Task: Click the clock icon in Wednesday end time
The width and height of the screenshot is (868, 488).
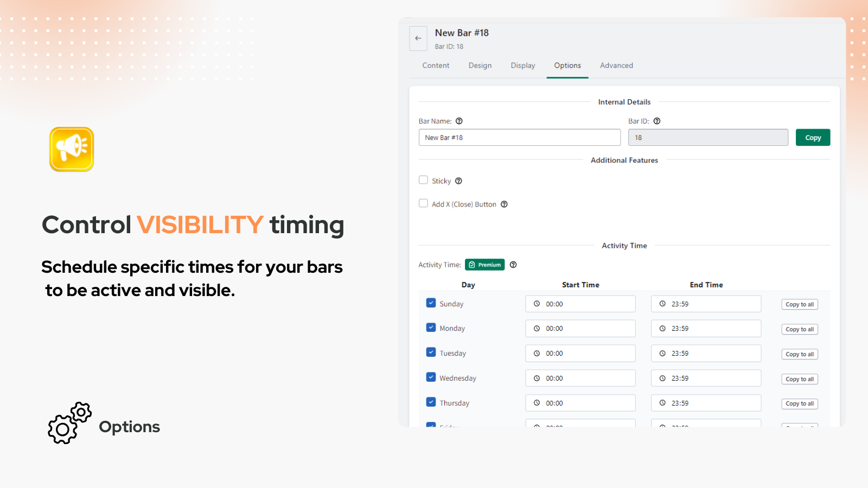Action: tap(662, 378)
